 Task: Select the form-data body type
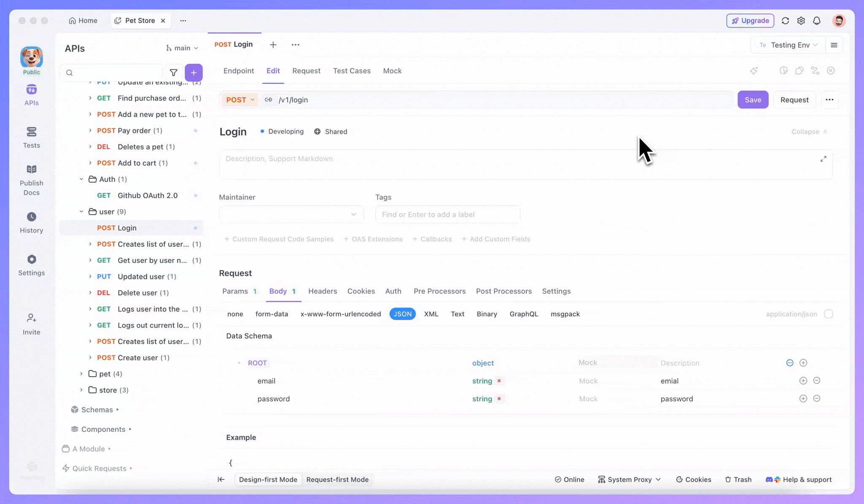[272, 314]
